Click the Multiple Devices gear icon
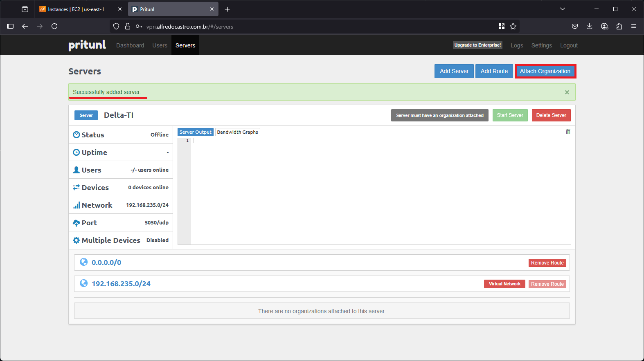This screenshot has width=644, height=361. pyautogui.click(x=76, y=240)
